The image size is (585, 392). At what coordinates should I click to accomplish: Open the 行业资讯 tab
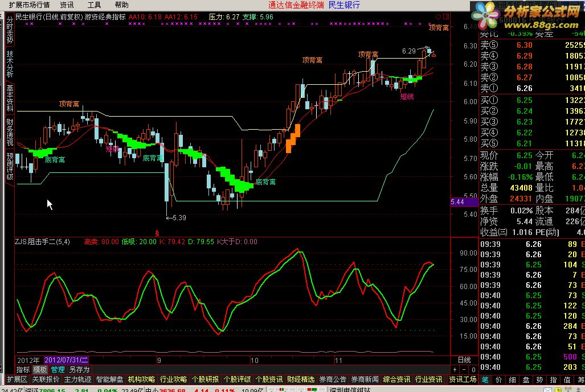point(429,379)
